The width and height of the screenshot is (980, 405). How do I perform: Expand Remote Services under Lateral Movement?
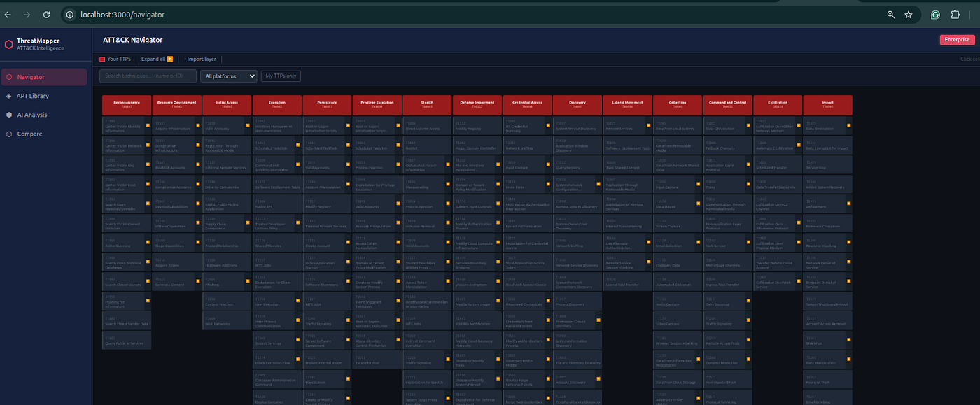(x=649, y=126)
